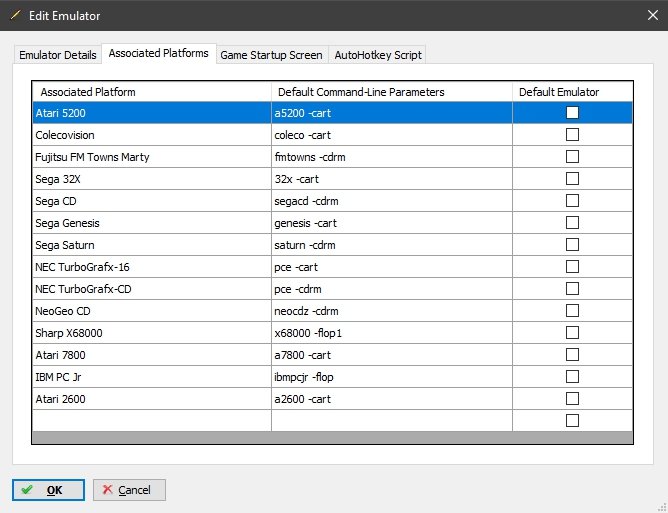Select the IBM PC Jr platform cell
Screen dimensions: 668x513
(x=152, y=377)
